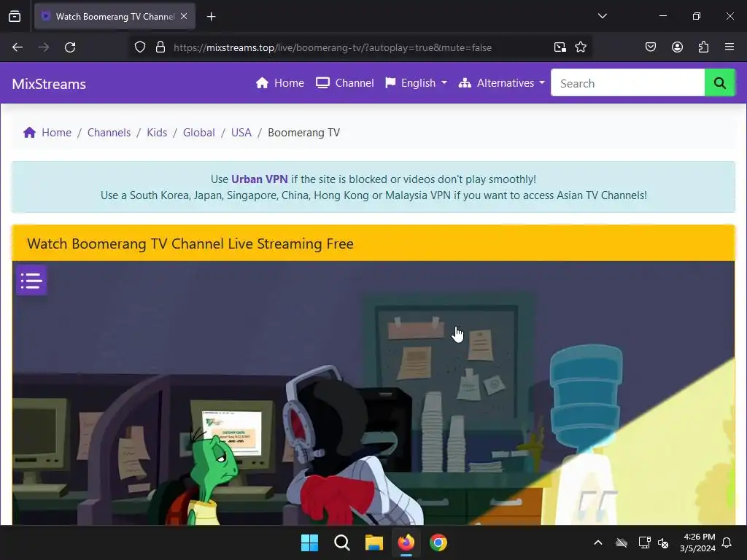Viewport: 747px width, 560px height.
Task: Toggle picture-in-picture from the address bar
Action: (560, 47)
